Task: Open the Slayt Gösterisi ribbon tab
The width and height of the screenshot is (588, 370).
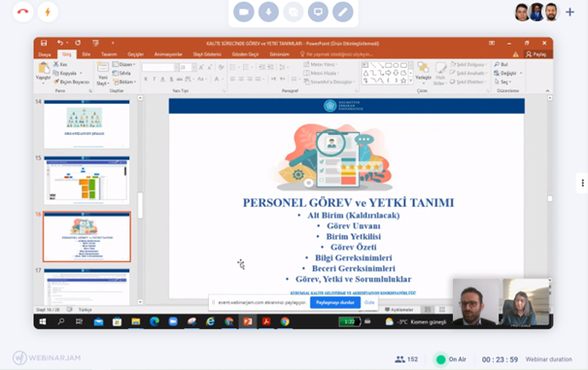Action: pos(207,54)
